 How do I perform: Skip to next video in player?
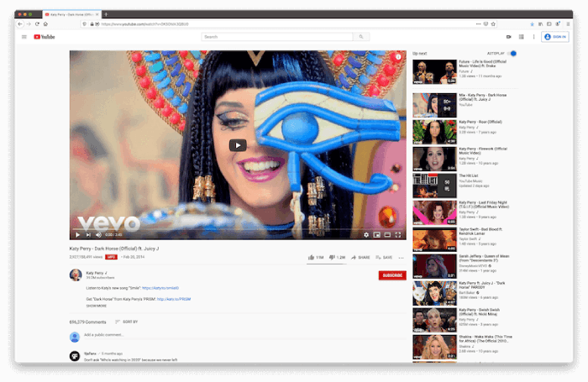click(88, 235)
